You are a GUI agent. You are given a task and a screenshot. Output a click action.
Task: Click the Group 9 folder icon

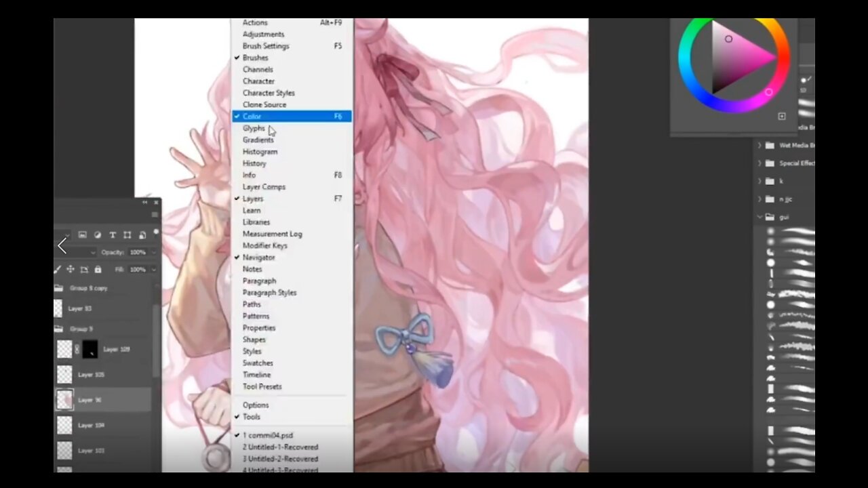pos(58,329)
